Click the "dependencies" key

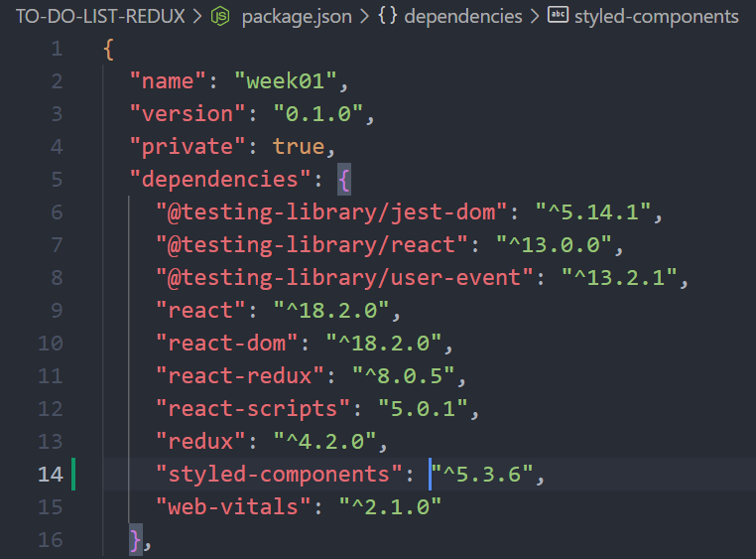pos(220,180)
